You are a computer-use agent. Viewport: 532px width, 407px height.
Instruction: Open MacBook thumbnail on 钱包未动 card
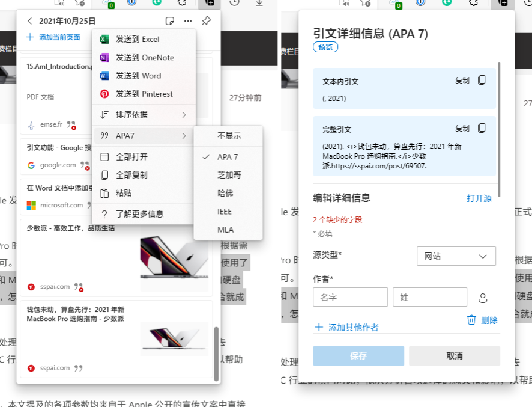[174, 338]
